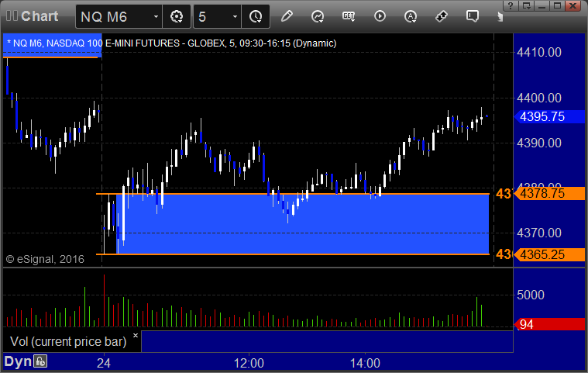Click the eSignal 2016 copyright text

coord(45,259)
